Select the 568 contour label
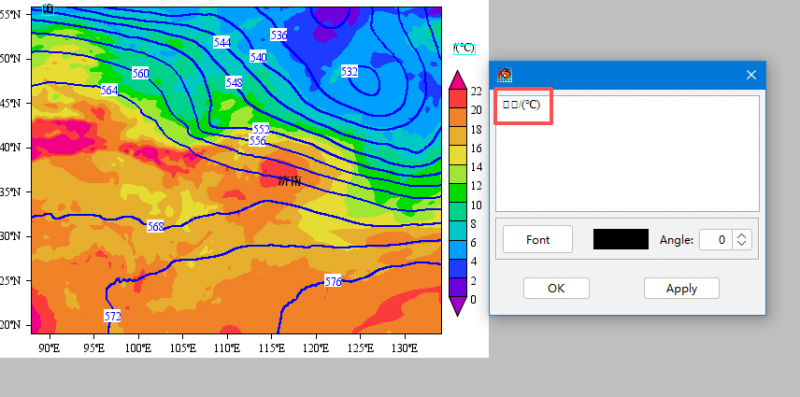 click(155, 227)
